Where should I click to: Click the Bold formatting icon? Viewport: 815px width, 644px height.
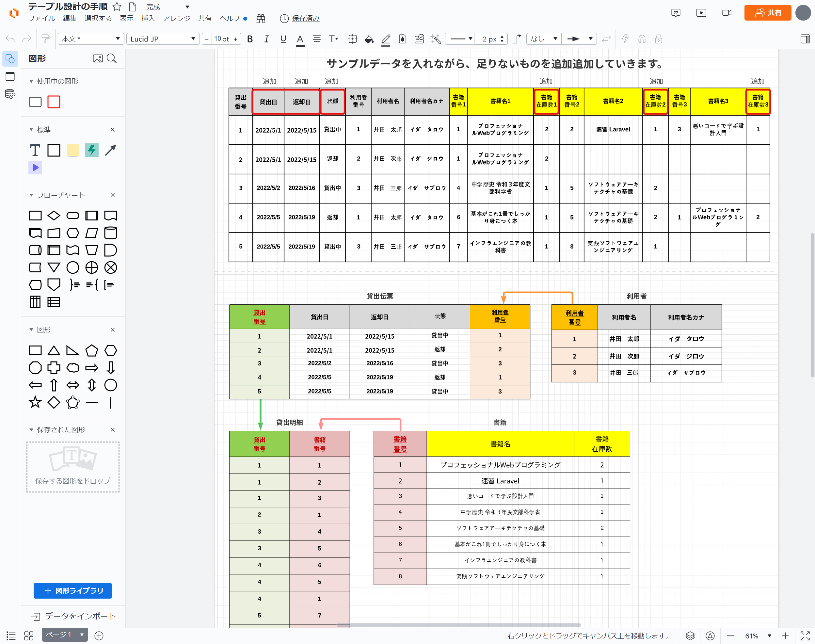click(x=249, y=39)
